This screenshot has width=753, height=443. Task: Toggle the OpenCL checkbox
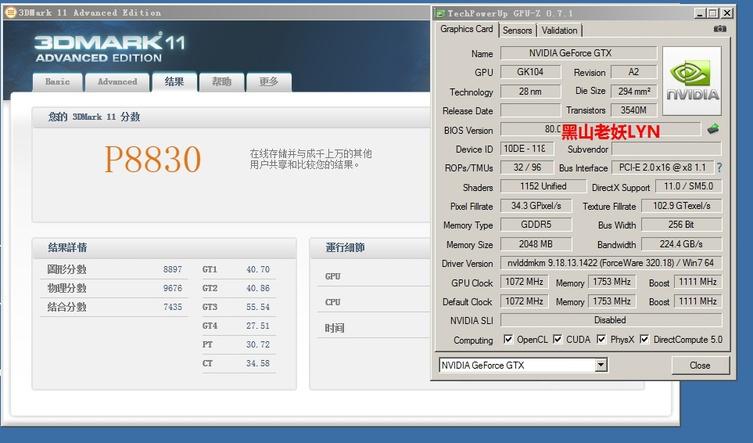click(508, 339)
